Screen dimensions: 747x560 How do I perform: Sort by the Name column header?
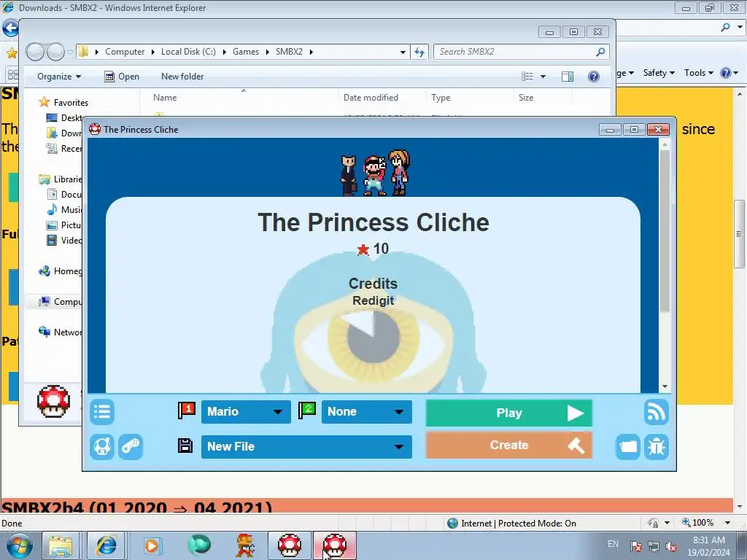[x=165, y=98]
